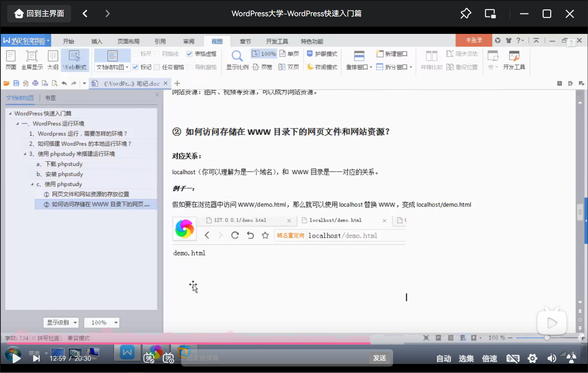Click the export PDF icon in quick toolbar
This screenshot has width=588, height=373.
click(x=26, y=83)
